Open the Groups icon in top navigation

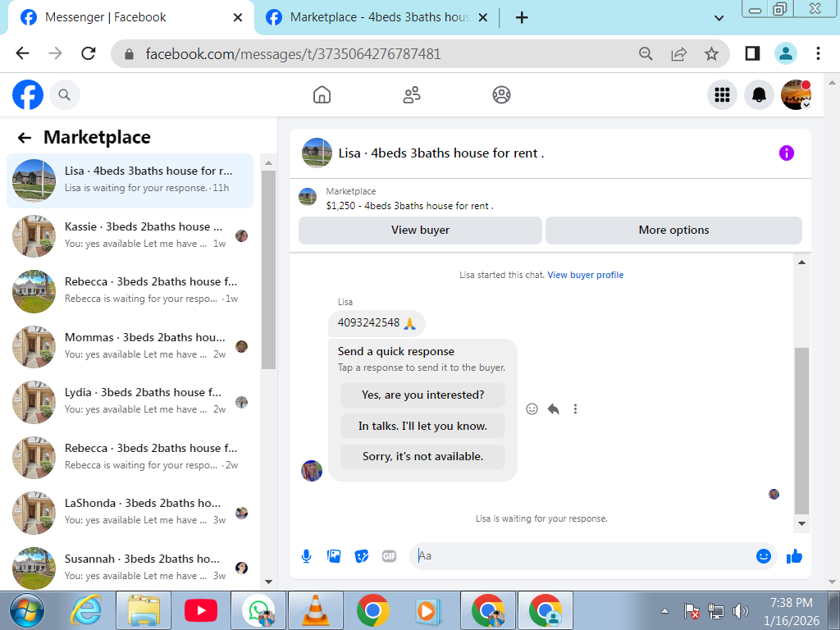[x=501, y=95]
